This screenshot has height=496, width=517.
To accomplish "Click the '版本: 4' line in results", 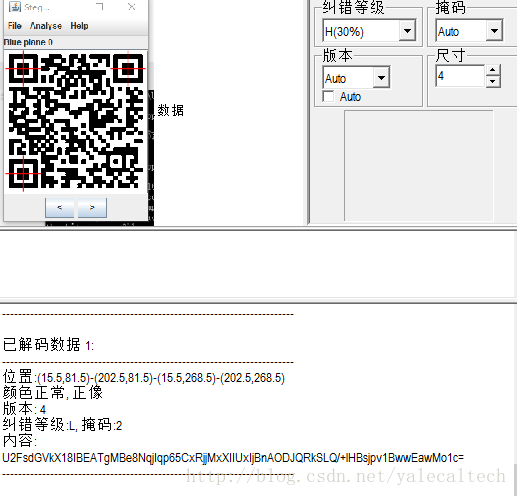I will click(24, 409).
